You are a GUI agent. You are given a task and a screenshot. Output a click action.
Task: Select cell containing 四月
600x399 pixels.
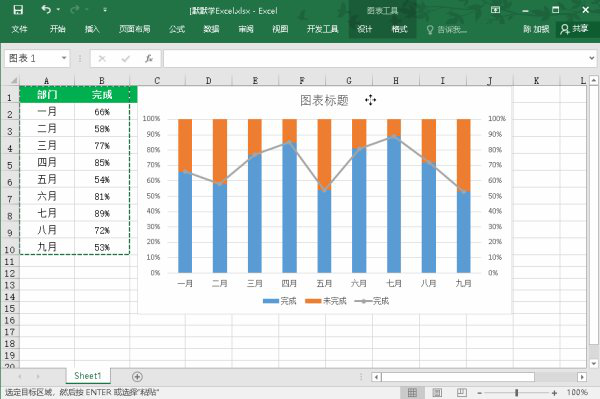47,162
